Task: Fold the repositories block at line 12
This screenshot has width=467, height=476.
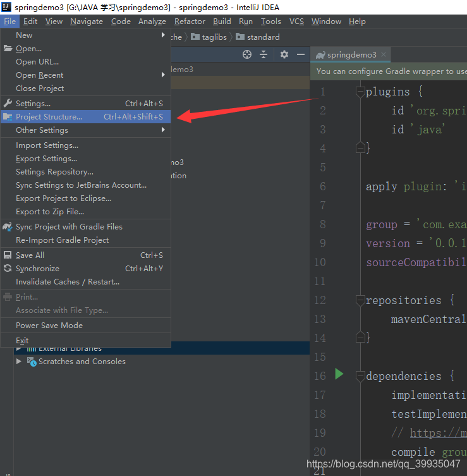Action: [x=360, y=300]
